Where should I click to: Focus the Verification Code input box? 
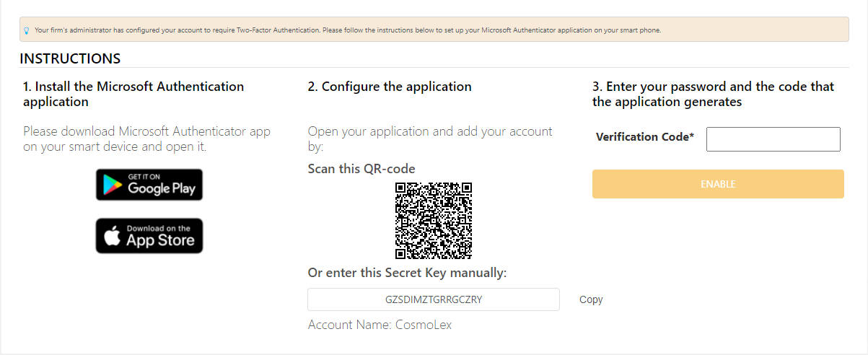tap(773, 139)
